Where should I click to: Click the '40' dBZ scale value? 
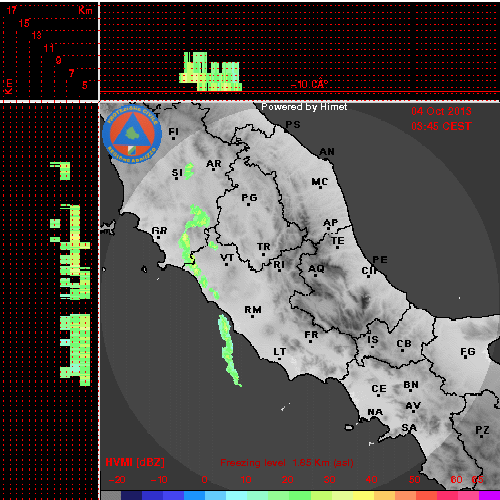372,480
